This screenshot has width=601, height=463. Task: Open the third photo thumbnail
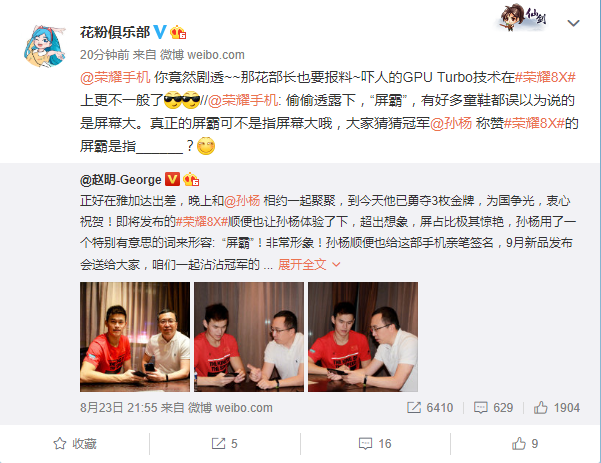363,337
